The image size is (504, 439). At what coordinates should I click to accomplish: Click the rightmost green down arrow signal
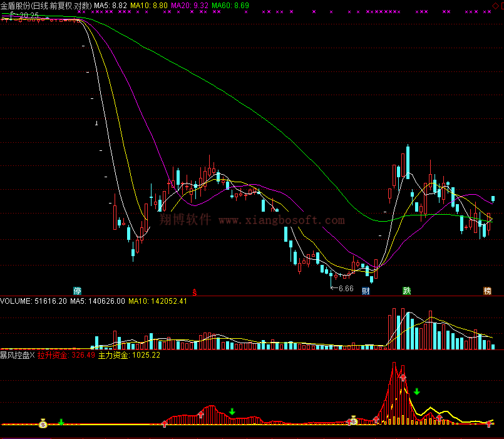coord(417,391)
